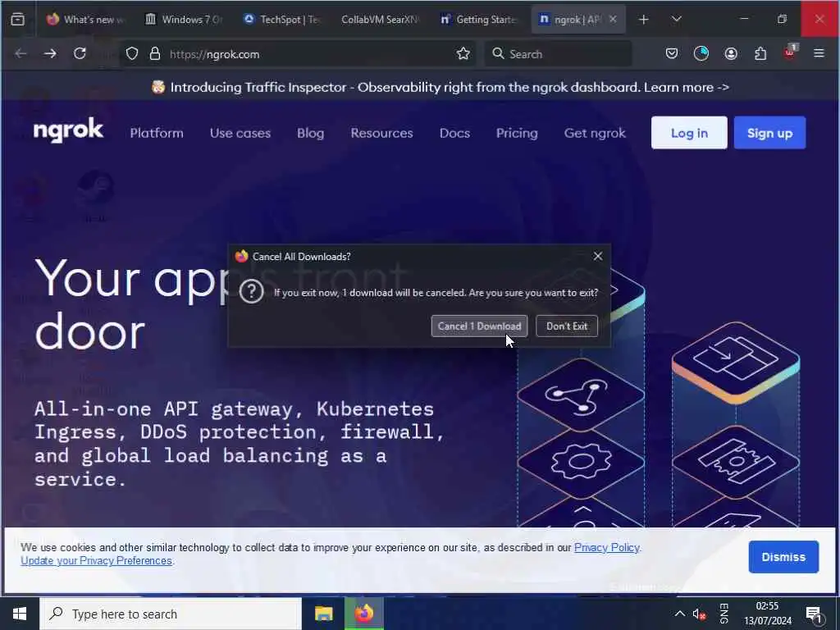Expand the list all tabs chevron
The image size is (840, 630).
[677, 20]
